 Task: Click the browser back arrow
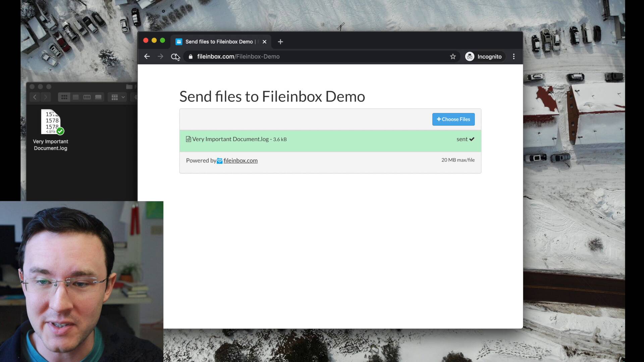pos(147,56)
